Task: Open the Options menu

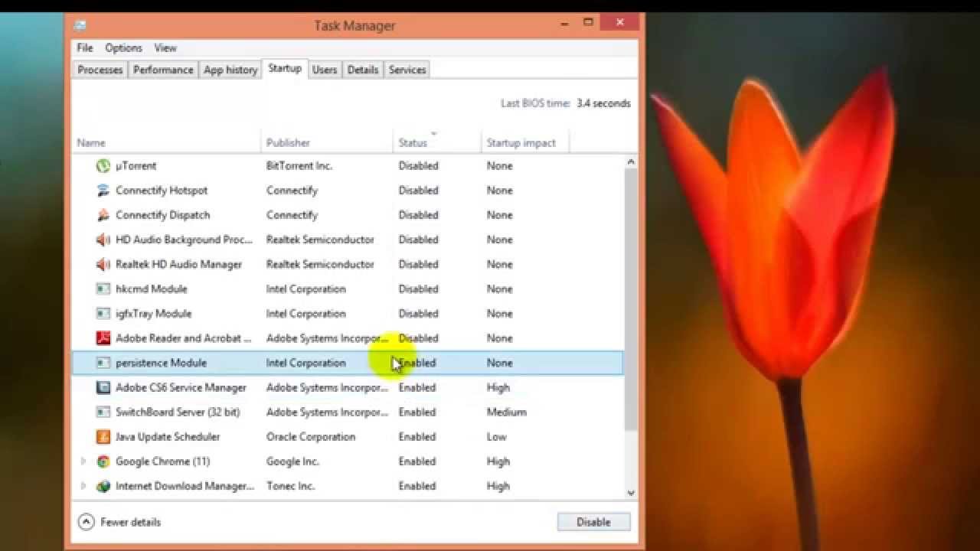Action: pyautogui.click(x=124, y=47)
